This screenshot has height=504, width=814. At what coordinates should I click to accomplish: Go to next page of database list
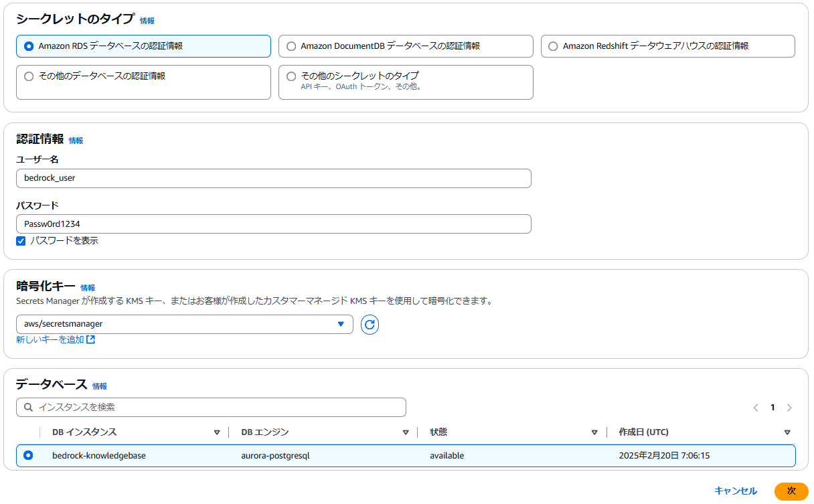coord(789,407)
